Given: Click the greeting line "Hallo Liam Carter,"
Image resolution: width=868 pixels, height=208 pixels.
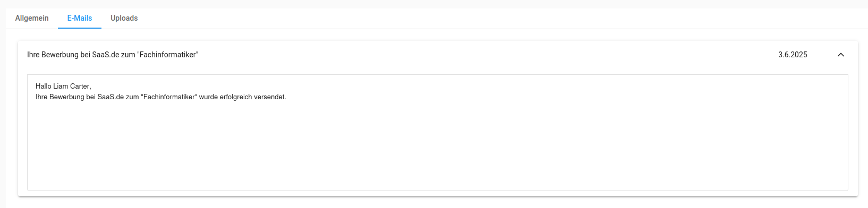Looking at the screenshot, I should point(63,86).
